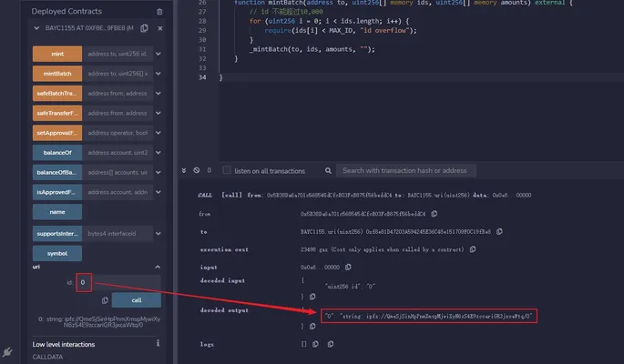Call the supportsInterface function

[x=57, y=234]
